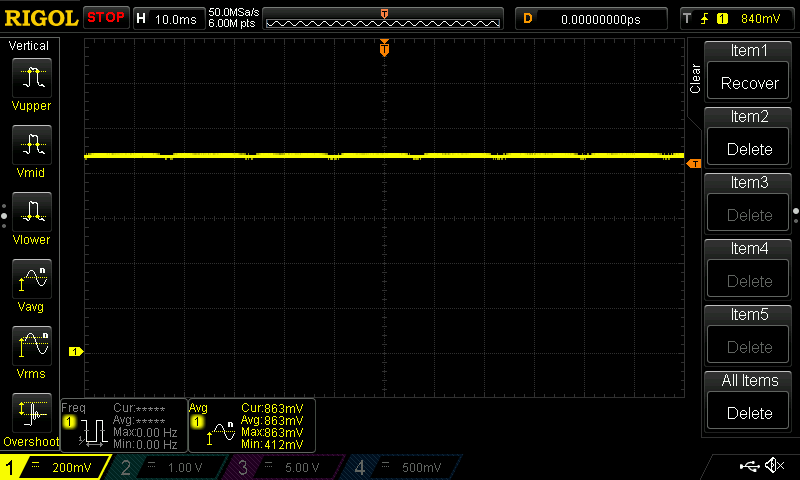Click the delay 0.00000000ps readout
This screenshot has height=480, width=800.
(x=601, y=19)
